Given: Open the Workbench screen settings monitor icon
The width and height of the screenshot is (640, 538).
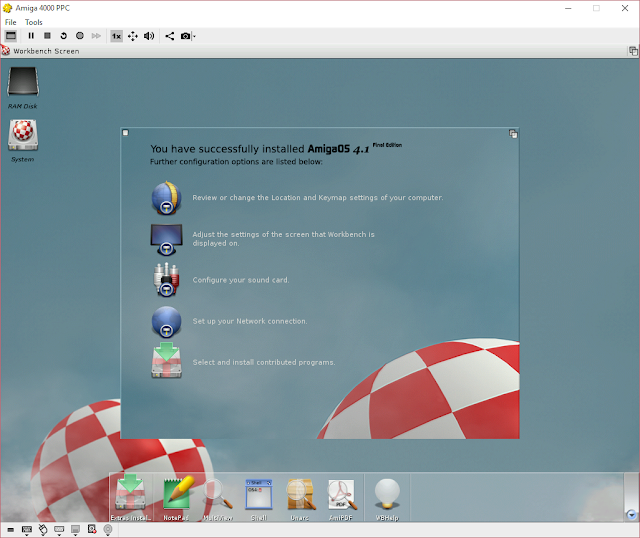Looking at the screenshot, I should tap(166, 239).
